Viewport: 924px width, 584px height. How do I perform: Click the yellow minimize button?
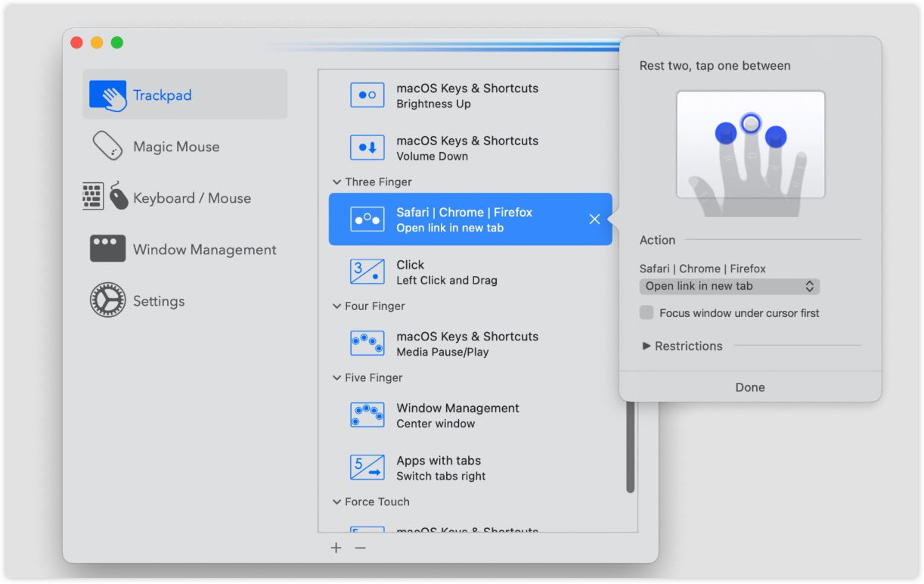(97, 42)
